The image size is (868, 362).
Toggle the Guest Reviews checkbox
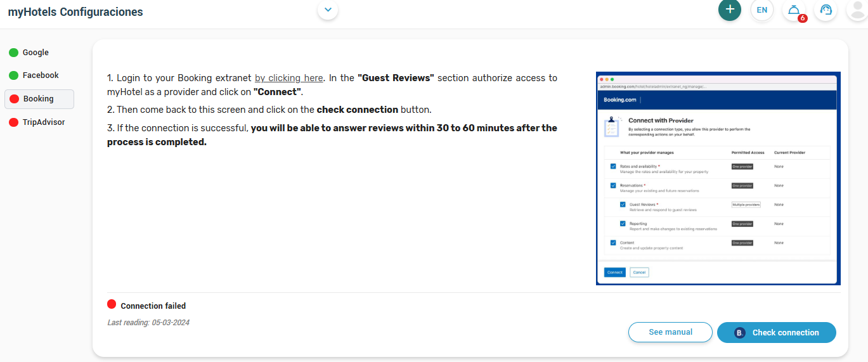pyautogui.click(x=623, y=205)
